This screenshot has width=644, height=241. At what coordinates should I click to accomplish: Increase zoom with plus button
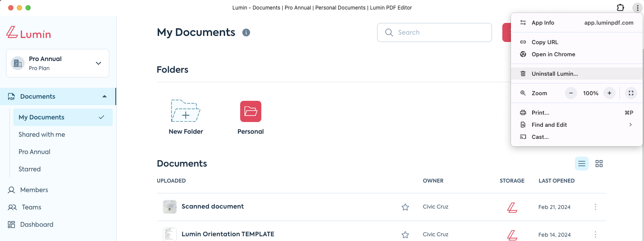(x=609, y=93)
